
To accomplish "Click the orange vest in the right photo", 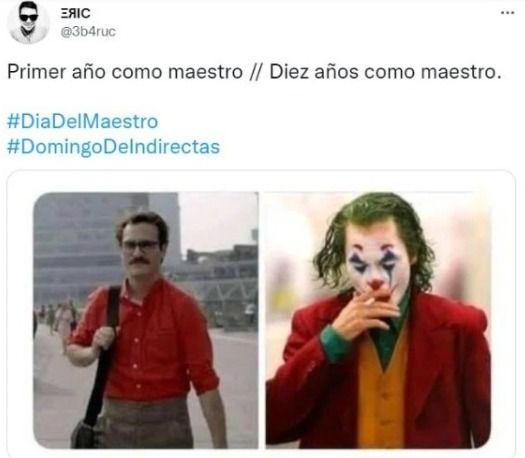I will [382, 395].
